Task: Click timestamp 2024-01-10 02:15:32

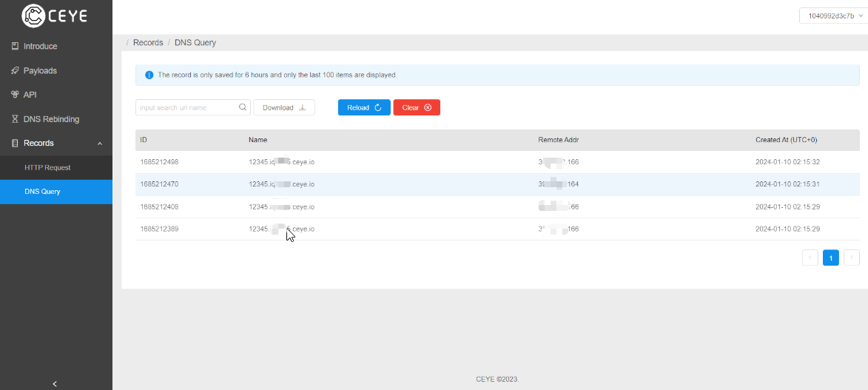Action: [787, 162]
